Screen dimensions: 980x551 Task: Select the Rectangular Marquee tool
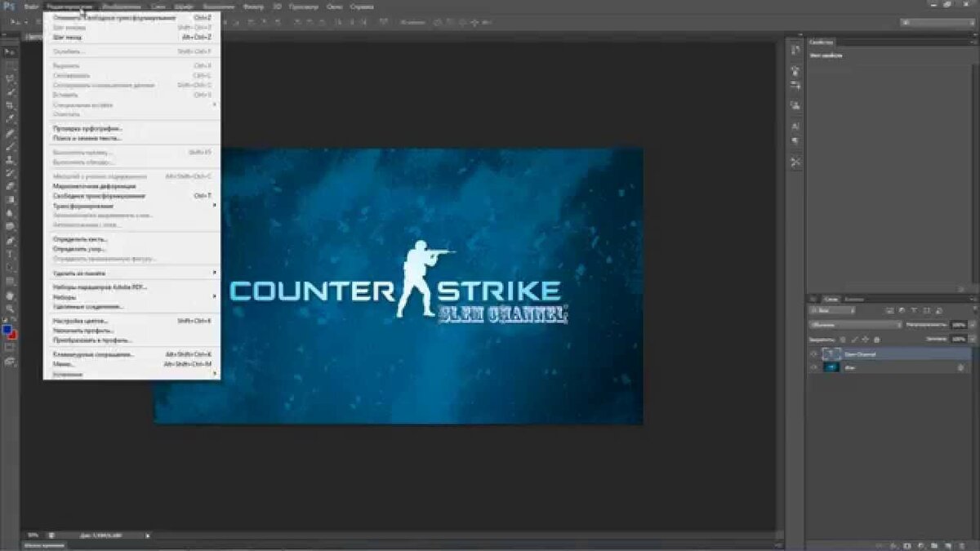11,66
